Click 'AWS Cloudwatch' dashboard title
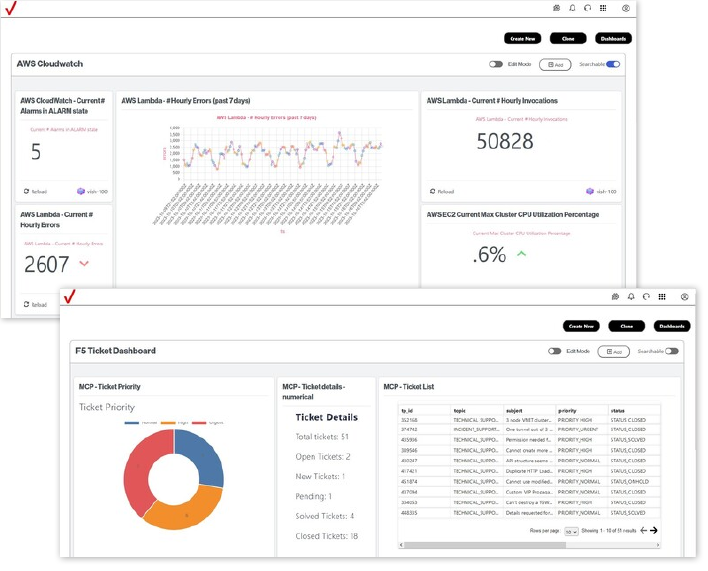Viewport: 708px width, 571px height. point(50,64)
